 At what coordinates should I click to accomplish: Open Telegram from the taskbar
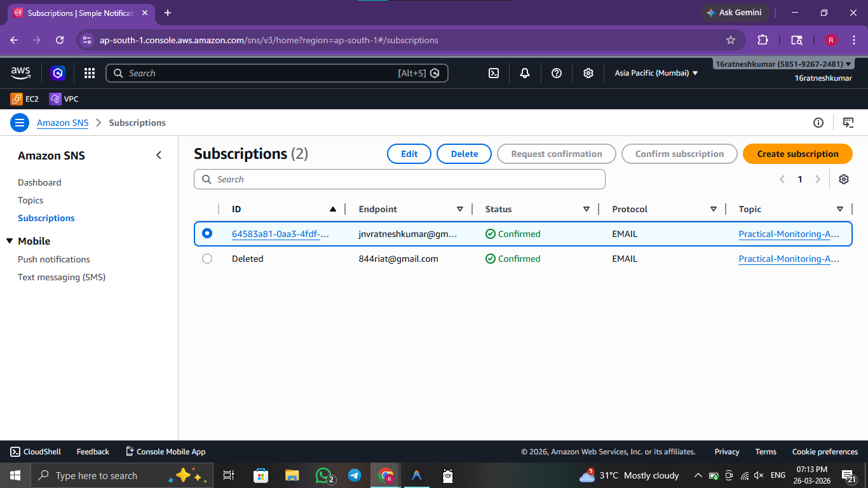click(355, 475)
